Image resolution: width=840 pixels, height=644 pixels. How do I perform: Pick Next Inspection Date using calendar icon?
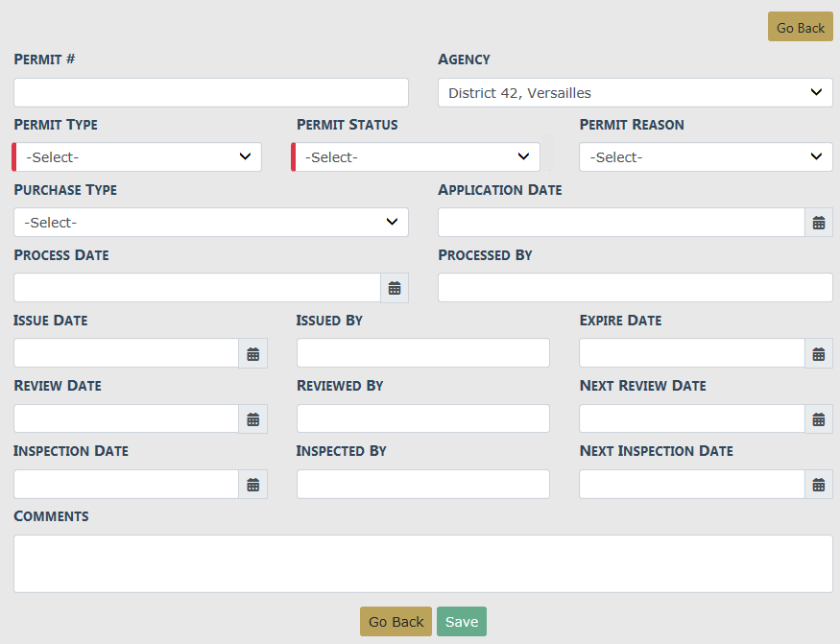point(818,484)
